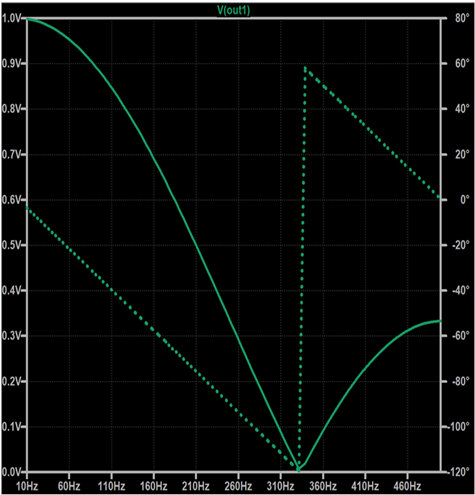Click the 80° phase axis label
Screen dimensions: 475x495
click(x=462, y=18)
